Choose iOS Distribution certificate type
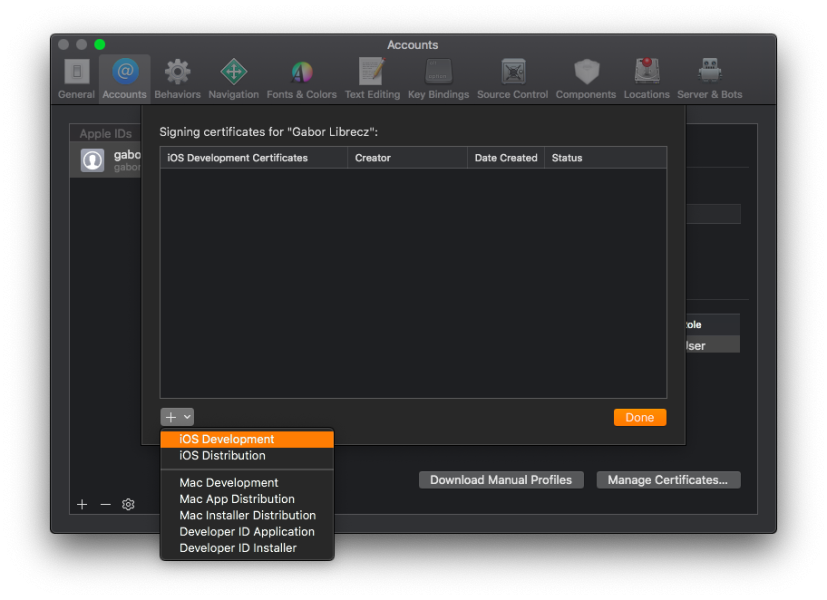The height and width of the screenshot is (600, 827). (222, 456)
